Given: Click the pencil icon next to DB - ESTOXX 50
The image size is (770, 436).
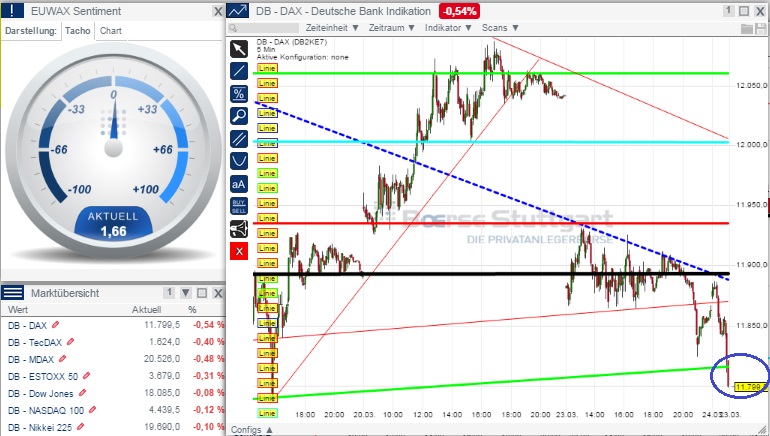Looking at the screenshot, I should (86, 376).
